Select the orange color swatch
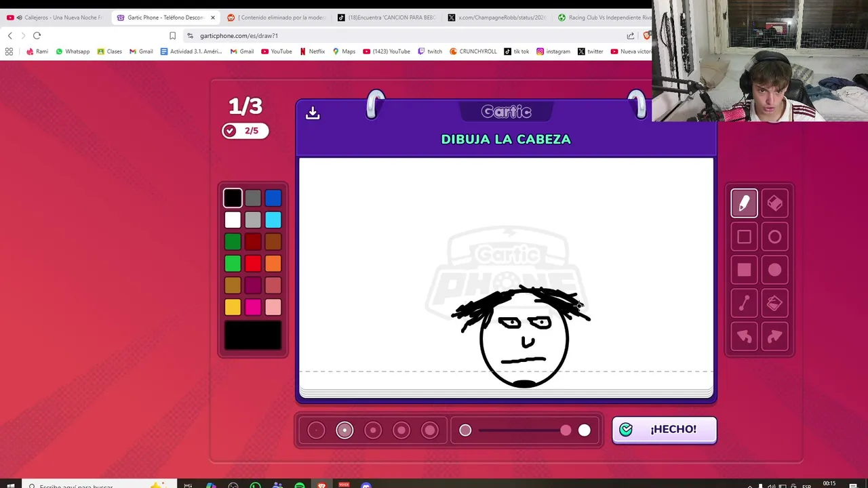This screenshot has height=488, width=868. coord(273,264)
